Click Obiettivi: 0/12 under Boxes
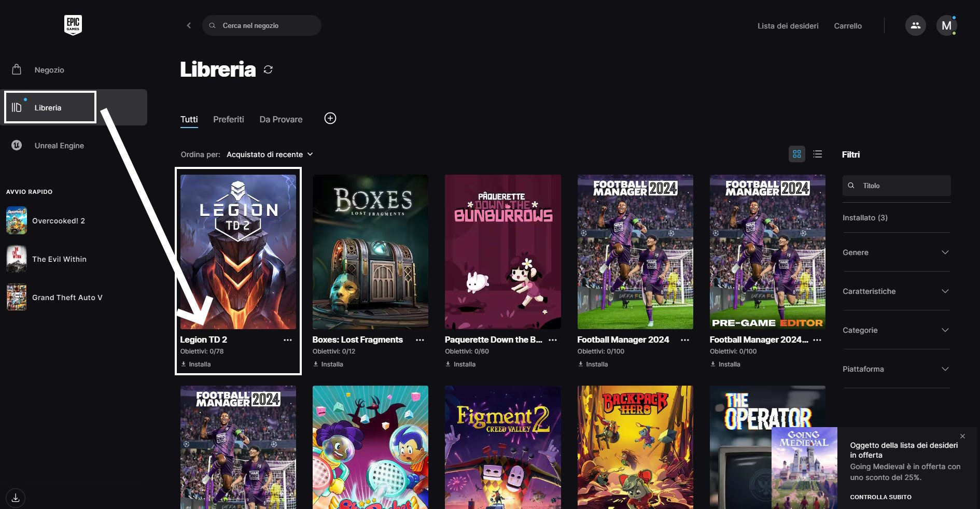This screenshot has height=509, width=980. (334, 351)
